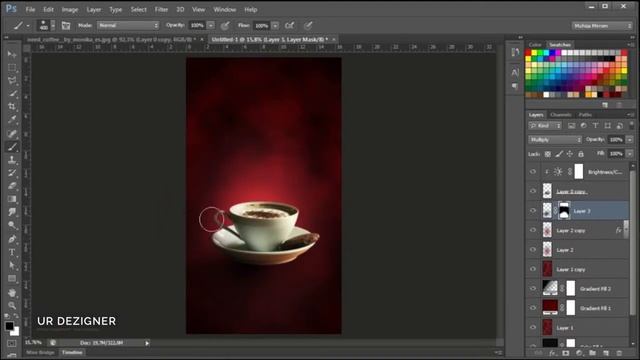This screenshot has height=360, width=640.
Task: Select the Pen tool
Action: point(12,239)
